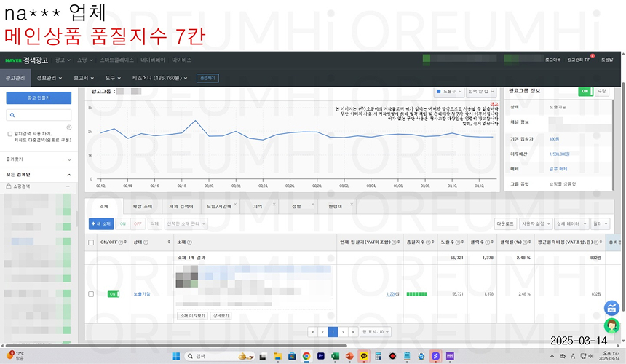
Task: Open the 필터 dropdown
Action: [x=600, y=224]
